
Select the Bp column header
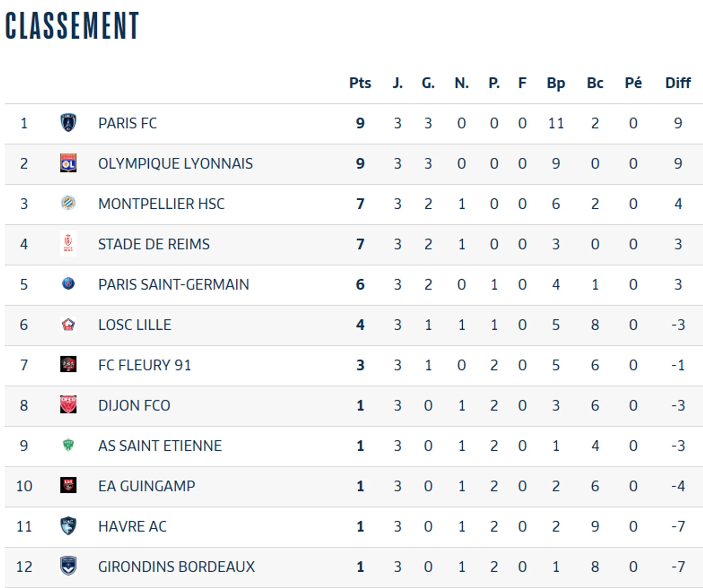(556, 83)
